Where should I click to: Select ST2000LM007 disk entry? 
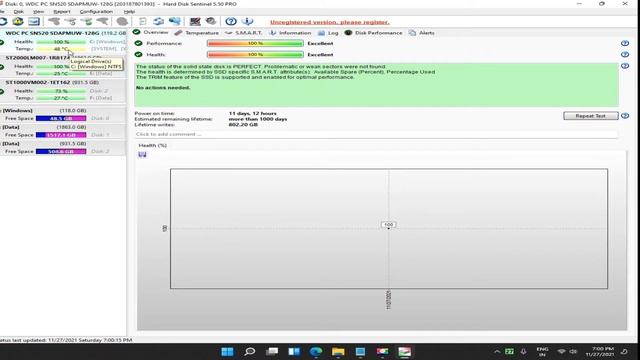tap(63, 66)
